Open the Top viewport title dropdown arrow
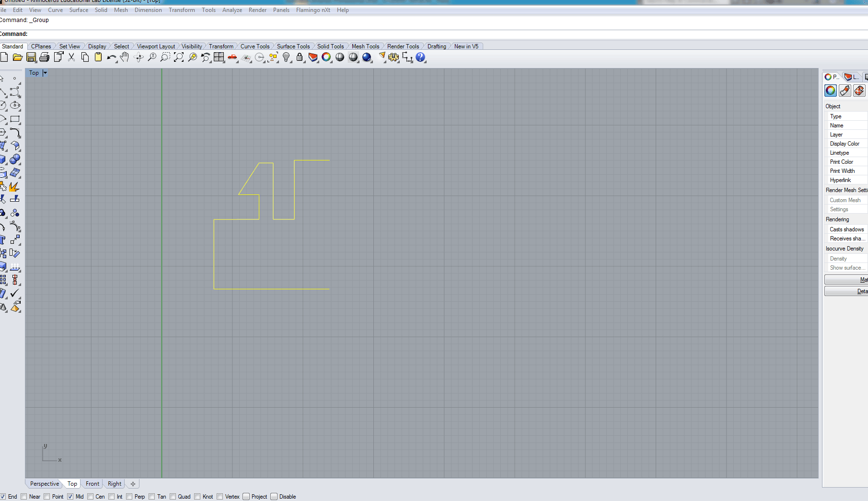Screen dimensions: 868x501 coord(45,73)
